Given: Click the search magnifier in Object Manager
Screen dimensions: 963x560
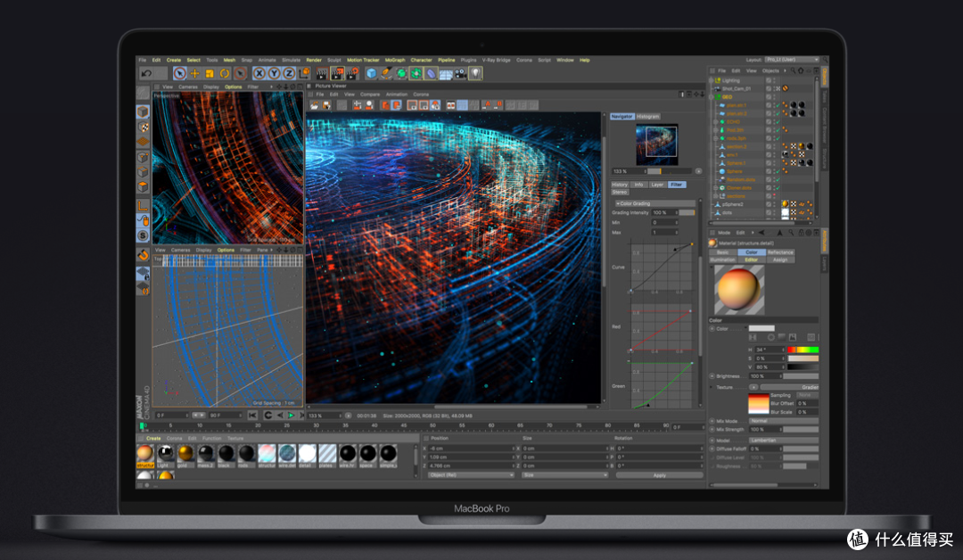Looking at the screenshot, I should click(x=793, y=70).
